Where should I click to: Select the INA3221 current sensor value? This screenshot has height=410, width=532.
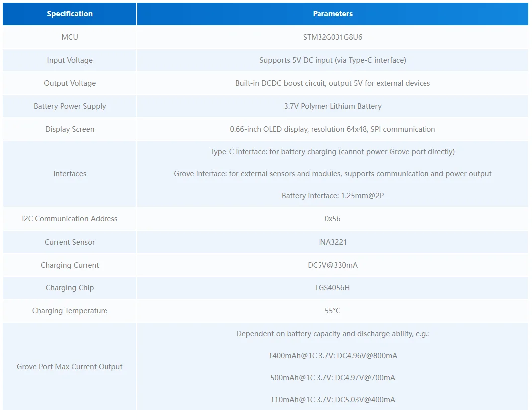tap(332, 242)
